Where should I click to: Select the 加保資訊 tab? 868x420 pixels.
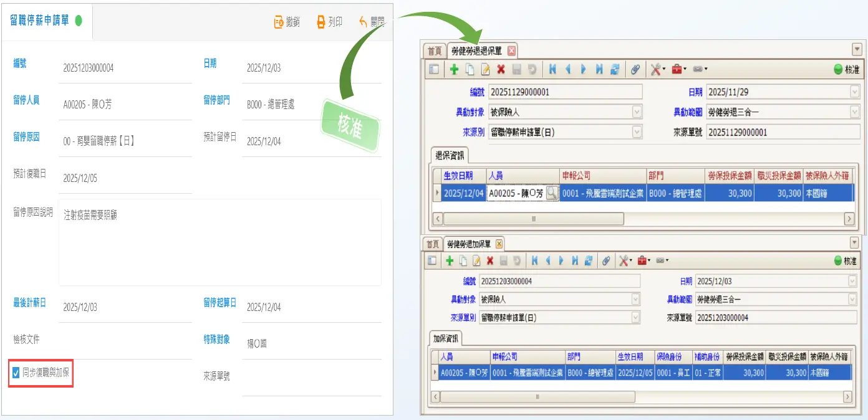pyautogui.click(x=446, y=338)
